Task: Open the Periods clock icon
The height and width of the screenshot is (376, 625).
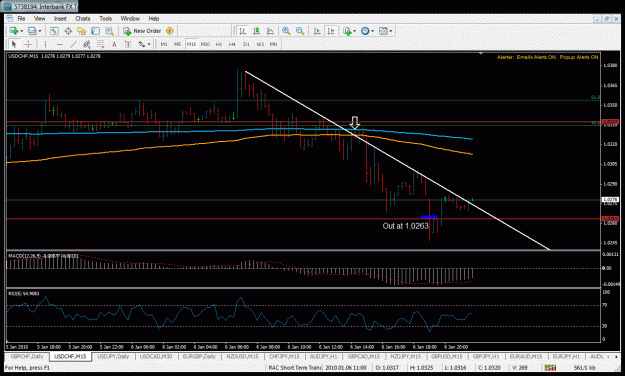Action: tap(365, 31)
